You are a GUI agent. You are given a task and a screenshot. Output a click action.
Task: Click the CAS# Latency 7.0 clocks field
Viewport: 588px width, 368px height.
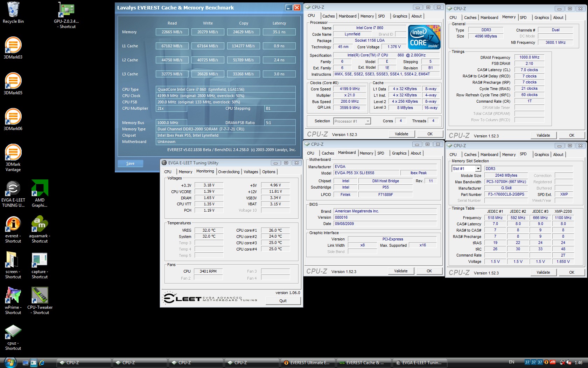529,70
